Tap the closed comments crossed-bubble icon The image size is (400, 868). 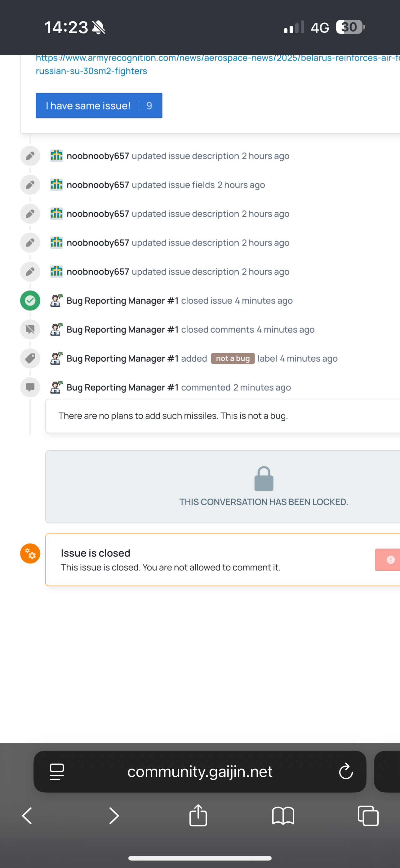click(30, 329)
